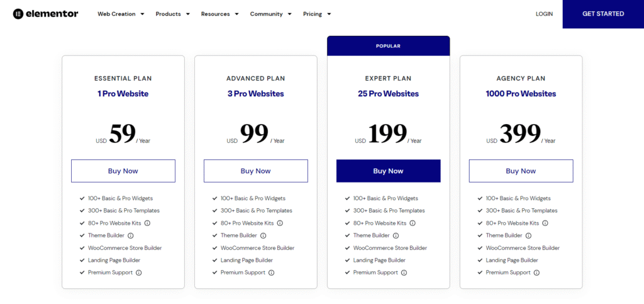Select the Agency Plan card heading
644x304 pixels.
[521, 79]
